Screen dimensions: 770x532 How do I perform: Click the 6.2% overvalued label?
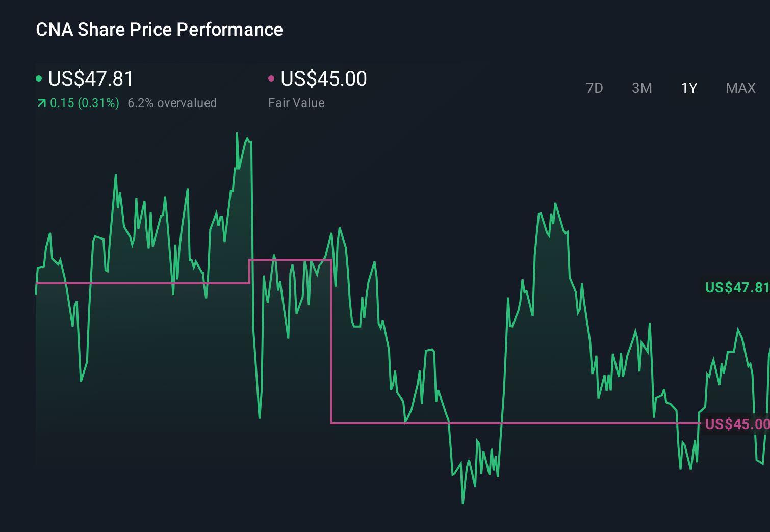[172, 102]
